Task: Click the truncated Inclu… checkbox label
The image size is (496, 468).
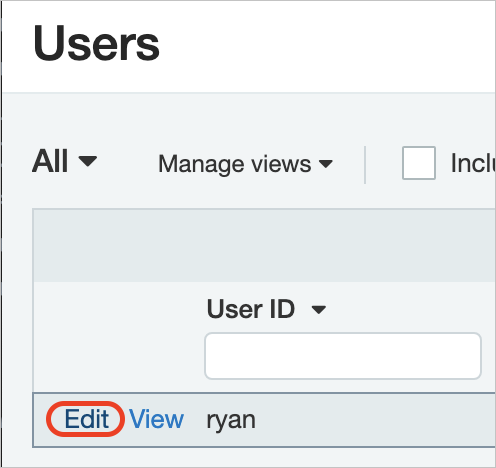Action: pyautogui.click(x=473, y=163)
